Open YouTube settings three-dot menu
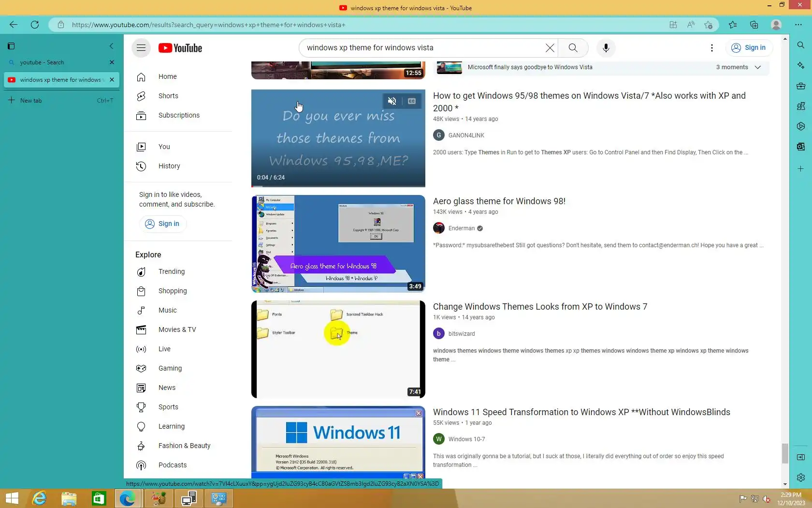Image resolution: width=812 pixels, height=508 pixels. click(712, 48)
